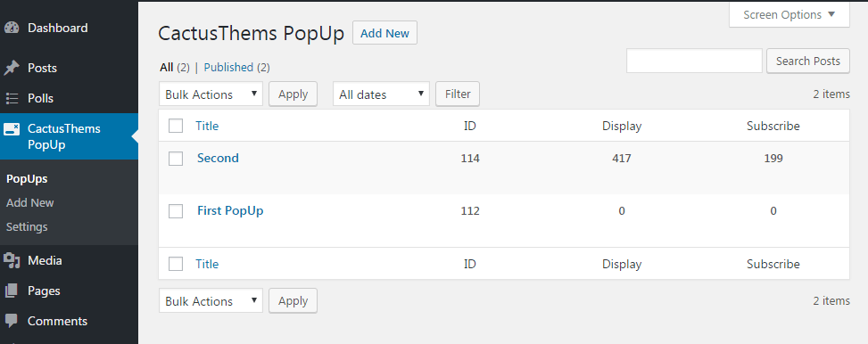This screenshot has height=344, width=868.
Task: Open the First PopUp title link
Action: coord(230,210)
